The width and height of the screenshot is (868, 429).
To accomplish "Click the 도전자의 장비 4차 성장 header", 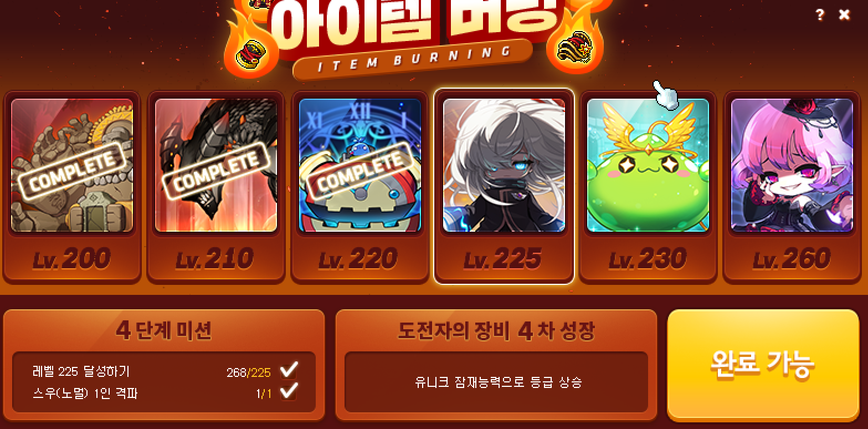I will click(x=496, y=330).
